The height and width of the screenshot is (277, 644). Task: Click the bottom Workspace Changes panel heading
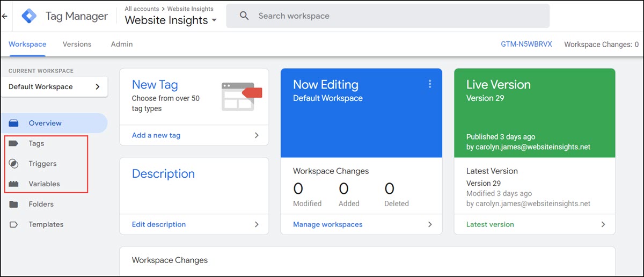(x=170, y=260)
